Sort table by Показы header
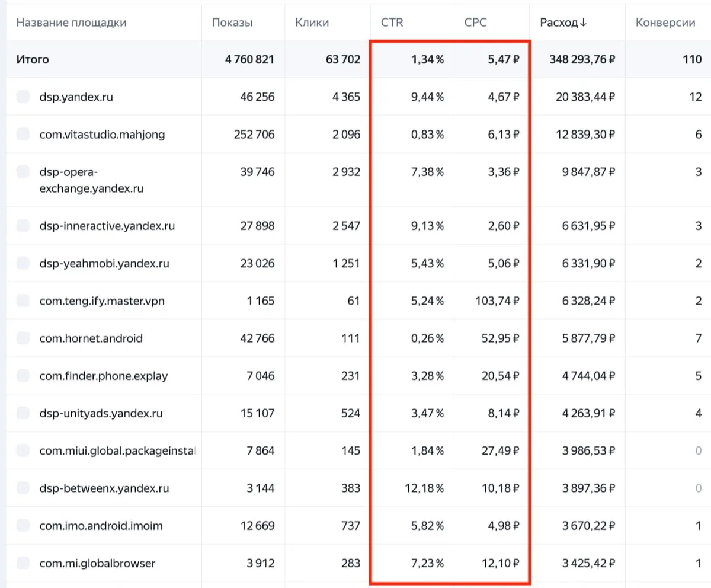The width and height of the screenshot is (711, 588). click(x=232, y=23)
